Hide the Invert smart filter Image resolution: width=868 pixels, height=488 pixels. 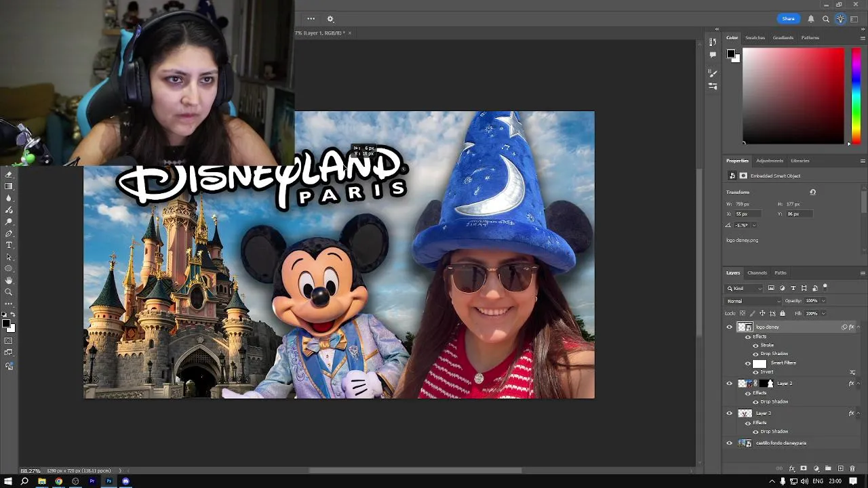[x=755, y=372]
